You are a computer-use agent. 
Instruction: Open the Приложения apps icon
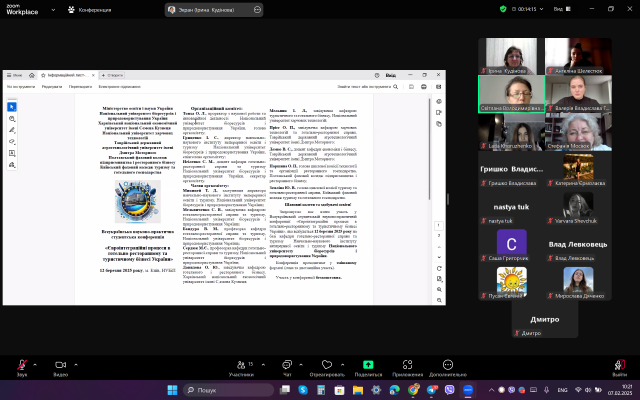pyautogui.click(x=407, y=364)
